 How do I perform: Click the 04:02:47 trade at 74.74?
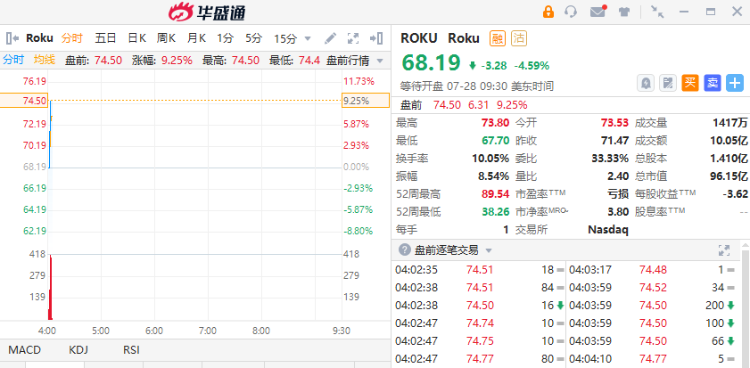478,323
